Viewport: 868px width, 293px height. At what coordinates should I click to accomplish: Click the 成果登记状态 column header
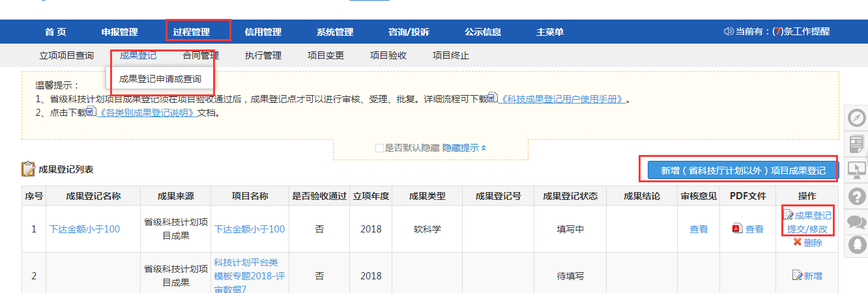pyautogui.click(x=570, y=196)
